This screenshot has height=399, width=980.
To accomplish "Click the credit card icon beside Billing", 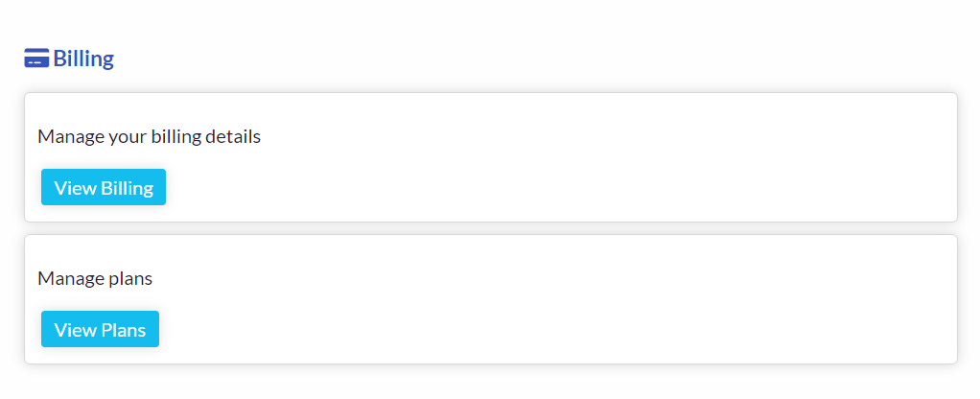I will tap(36, 59).
